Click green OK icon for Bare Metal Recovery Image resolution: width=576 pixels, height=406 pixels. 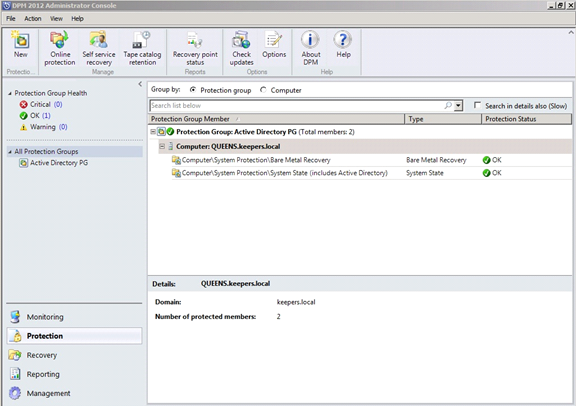[x=486, y=160]
